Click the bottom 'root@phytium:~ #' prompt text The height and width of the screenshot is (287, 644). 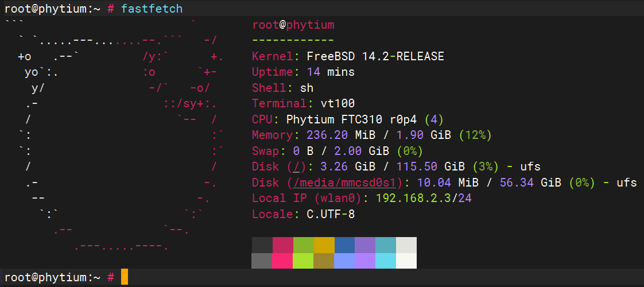tap(59, 277)
